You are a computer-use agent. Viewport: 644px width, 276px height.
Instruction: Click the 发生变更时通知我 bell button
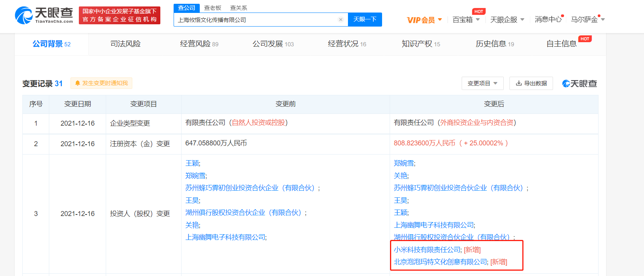[101, 83]
